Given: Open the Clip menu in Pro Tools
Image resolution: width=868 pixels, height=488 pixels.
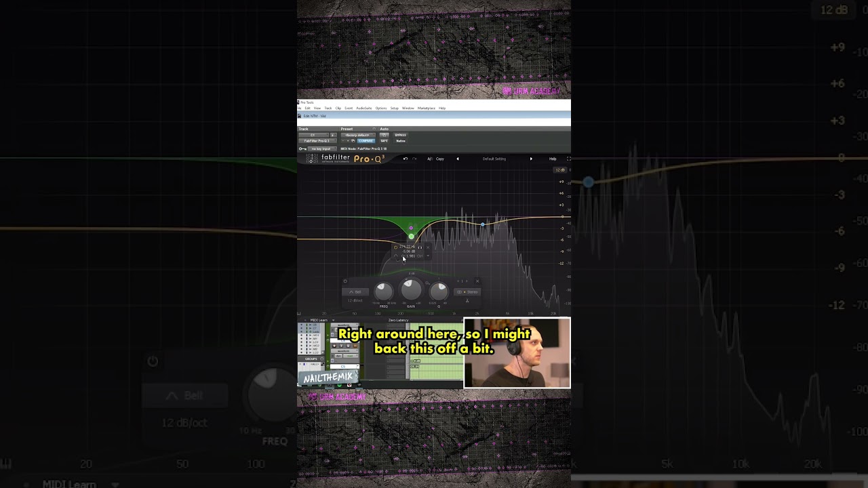Looking at the screenshot, I should tap(338, 108).
